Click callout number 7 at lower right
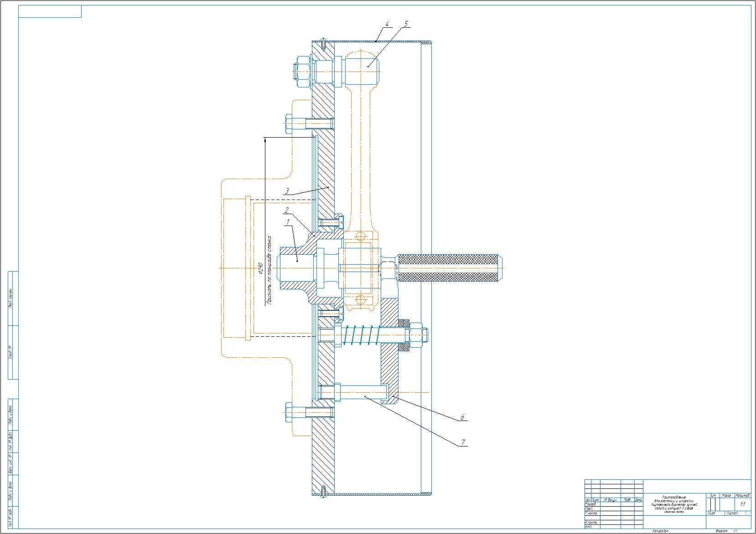Image resolution: width=756 pixels, height=534 pixels. point(463,442)
